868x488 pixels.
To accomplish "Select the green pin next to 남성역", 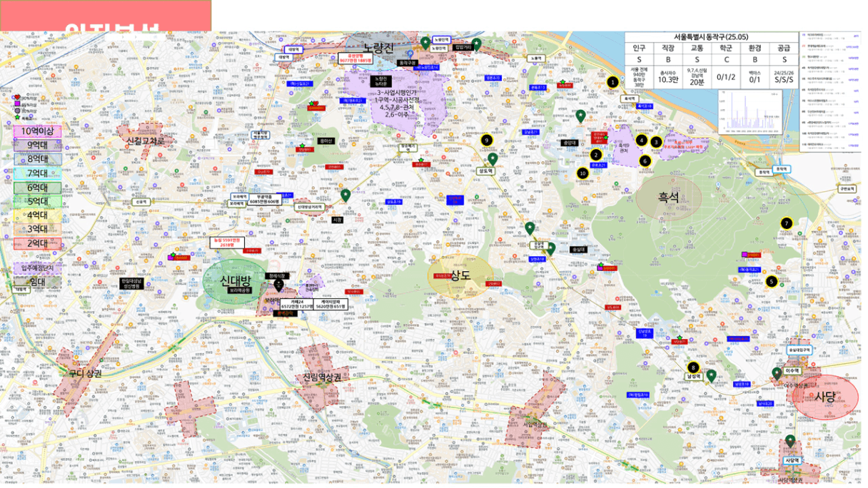I will tap(712, 376).
